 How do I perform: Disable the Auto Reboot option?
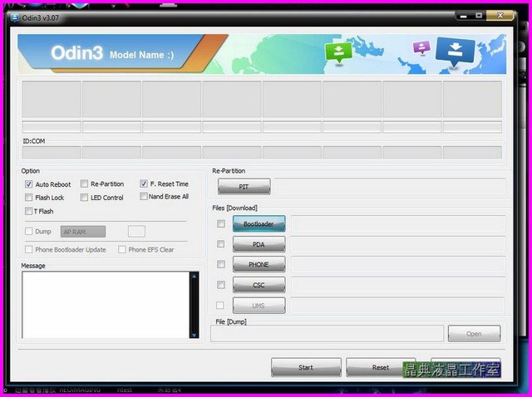point(30,184)
